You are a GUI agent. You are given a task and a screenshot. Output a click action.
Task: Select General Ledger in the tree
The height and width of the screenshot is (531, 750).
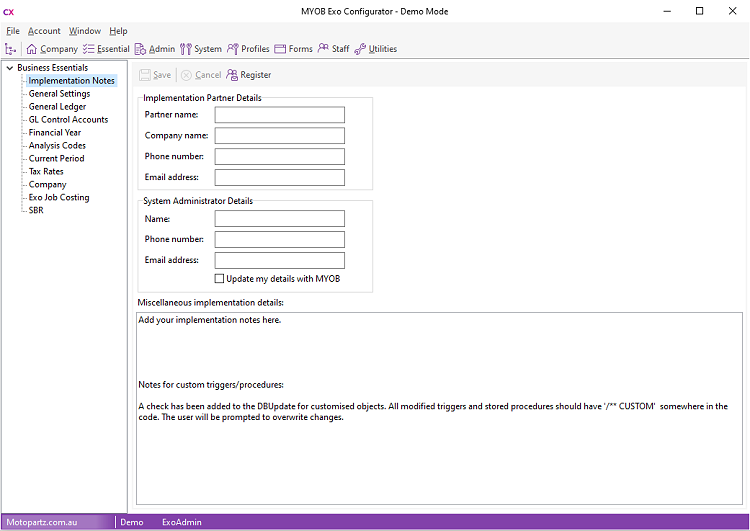(57, 107)
